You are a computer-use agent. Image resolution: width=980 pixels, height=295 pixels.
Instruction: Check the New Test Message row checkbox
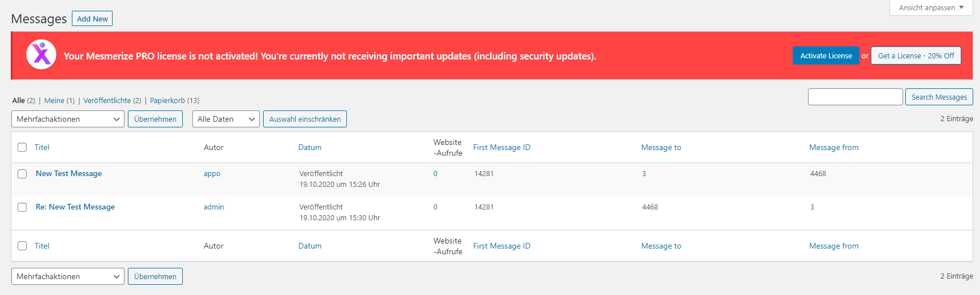[x=22, y=174]
